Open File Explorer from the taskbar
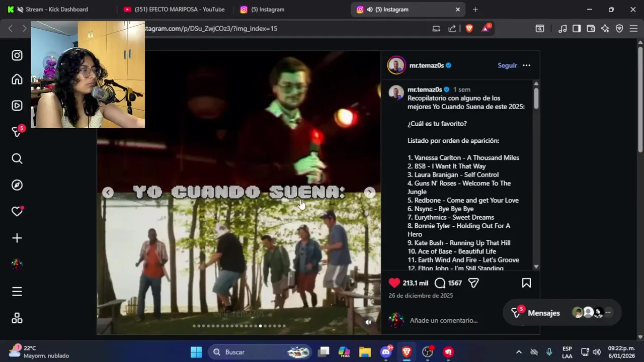644x362 pixels. pos(365,352)
